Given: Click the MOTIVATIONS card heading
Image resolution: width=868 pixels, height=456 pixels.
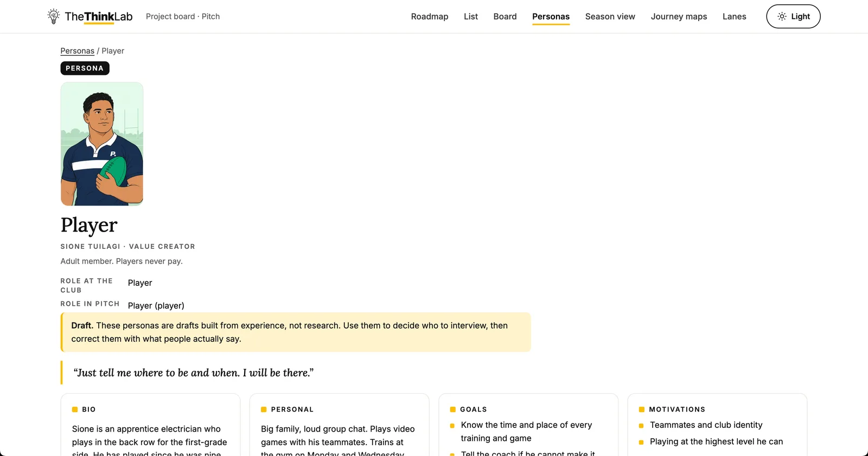Looking at the screenshot, I should [677, 409].
